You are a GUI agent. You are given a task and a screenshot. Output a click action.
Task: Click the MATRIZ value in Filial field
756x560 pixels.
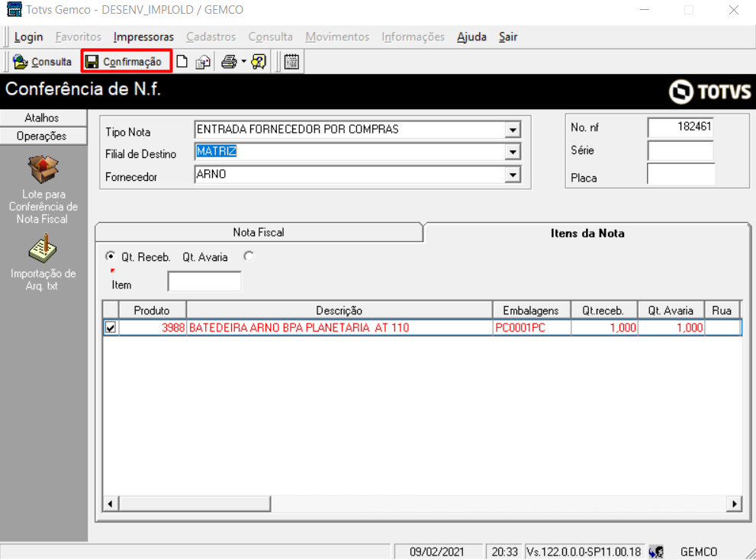coord(217,152)
